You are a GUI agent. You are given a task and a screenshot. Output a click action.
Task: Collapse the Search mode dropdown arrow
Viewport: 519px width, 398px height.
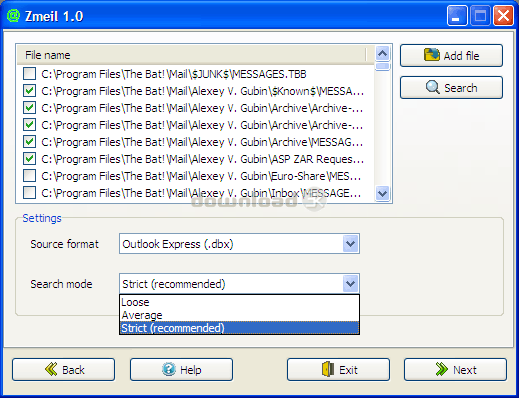click(x=350, y=284)
